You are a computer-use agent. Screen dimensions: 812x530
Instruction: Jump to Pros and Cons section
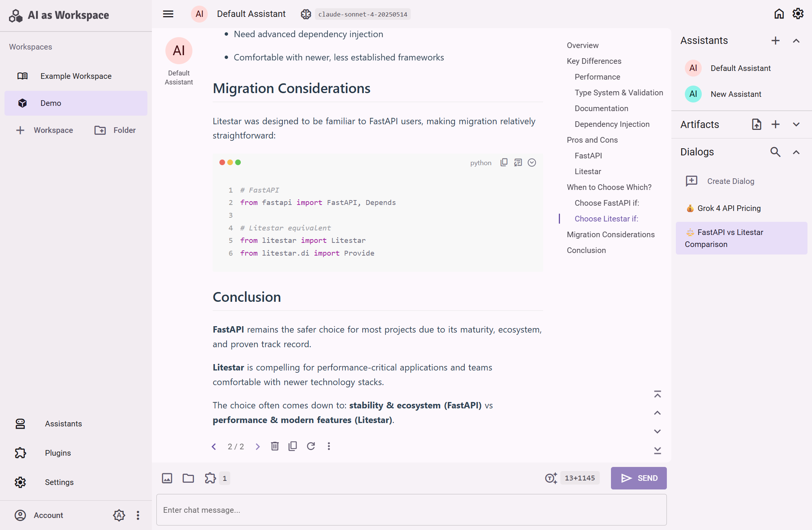(x=592, y=140)
